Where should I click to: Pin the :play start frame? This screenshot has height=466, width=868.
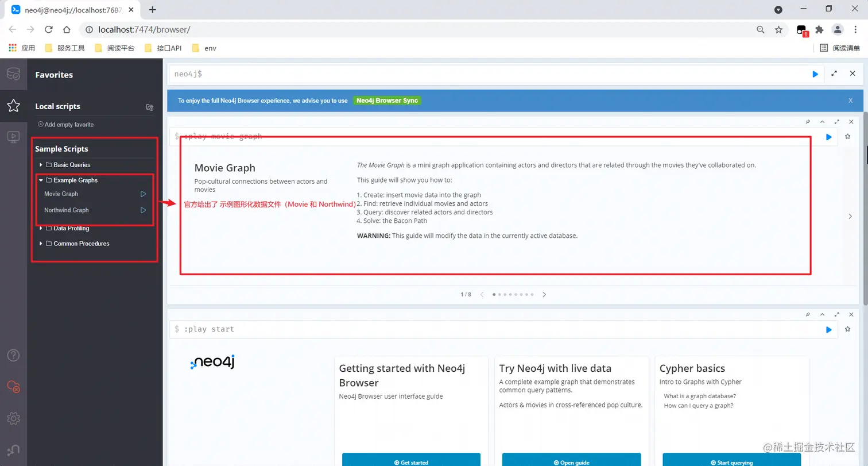808,314
